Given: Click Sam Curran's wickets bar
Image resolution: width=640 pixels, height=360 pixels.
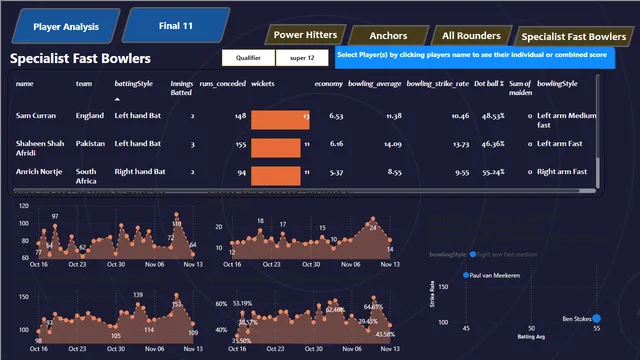Looking at the screenshot, I should 280,120.
